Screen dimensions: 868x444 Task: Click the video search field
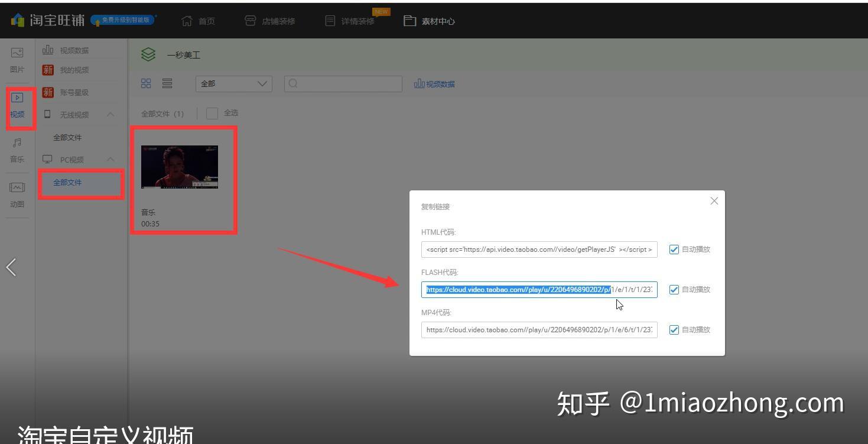click(343, 84)
